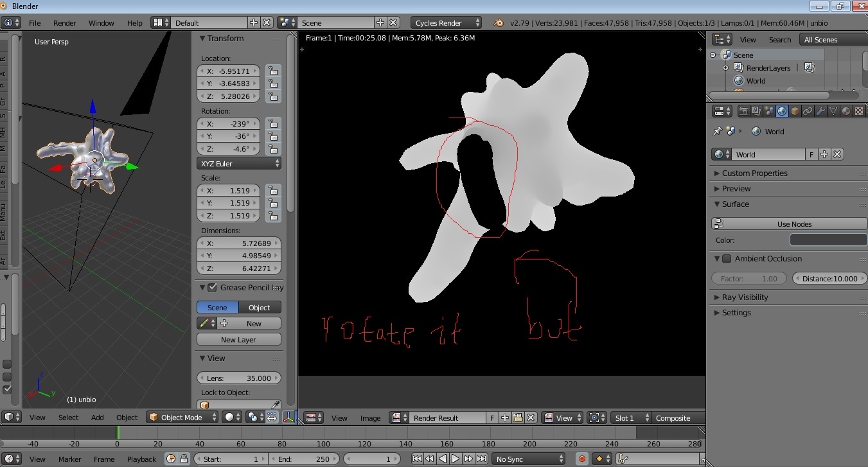Open the Material properties sphere tab
The width and height of the screenshot is (868, 467).
click(846, 111)
